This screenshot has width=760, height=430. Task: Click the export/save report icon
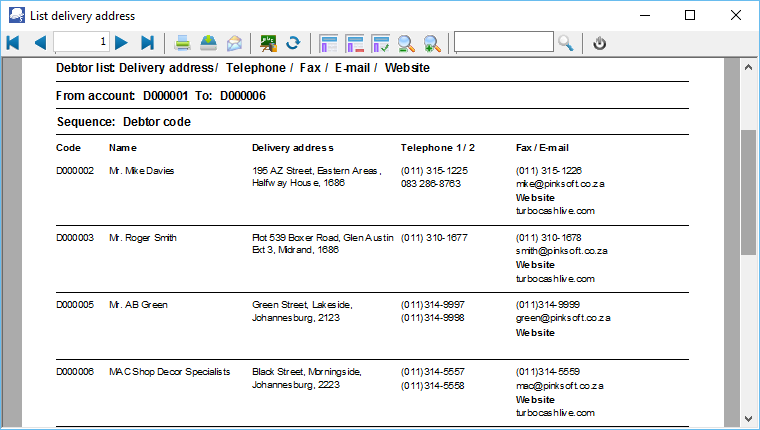coord(208,42)
